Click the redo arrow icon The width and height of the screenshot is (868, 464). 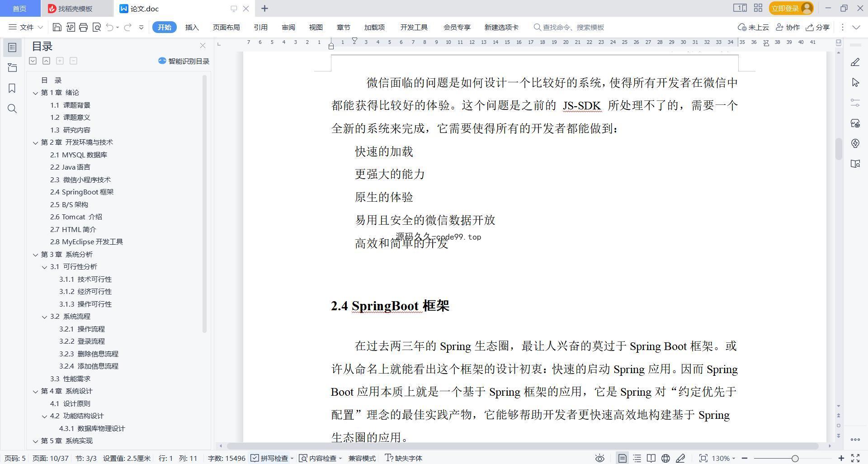point(128,27)
